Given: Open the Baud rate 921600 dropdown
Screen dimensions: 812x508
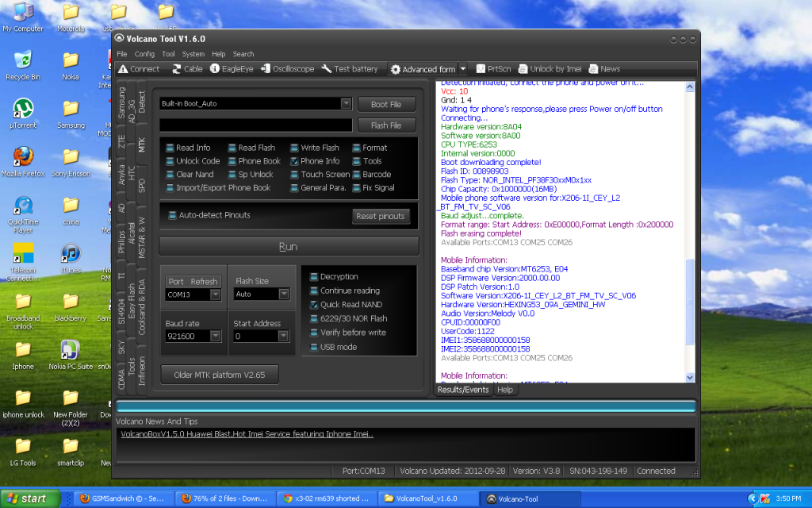Looking at the screenshot, I should tap(216, 337).
